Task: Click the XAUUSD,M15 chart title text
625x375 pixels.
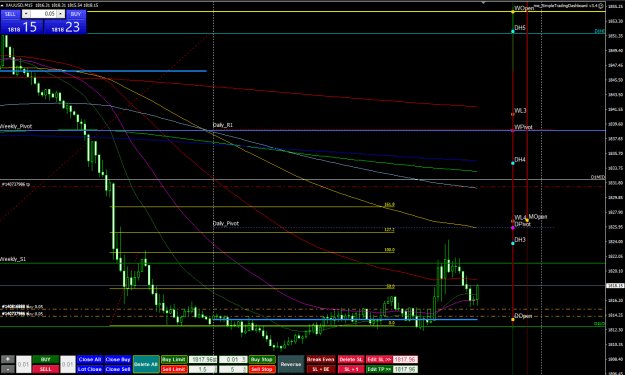Action: 19,5
